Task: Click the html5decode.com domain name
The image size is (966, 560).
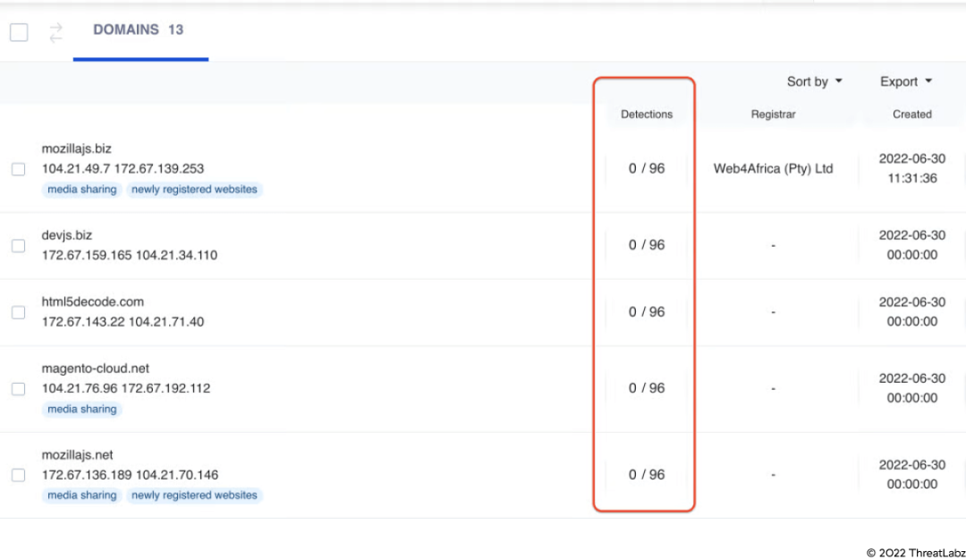Action: click(x=93, y=301)
